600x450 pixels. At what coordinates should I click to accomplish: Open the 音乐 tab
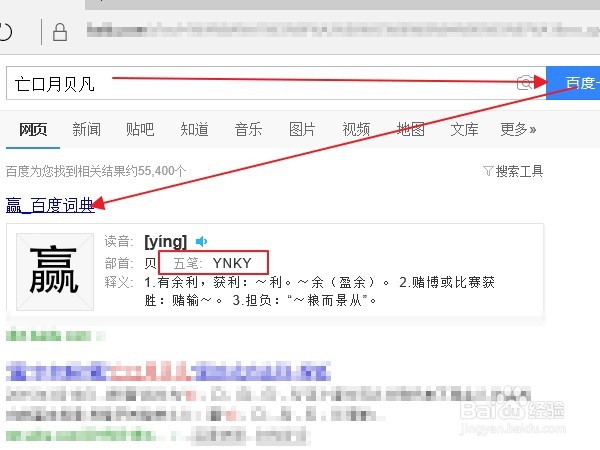pos(248,129)
